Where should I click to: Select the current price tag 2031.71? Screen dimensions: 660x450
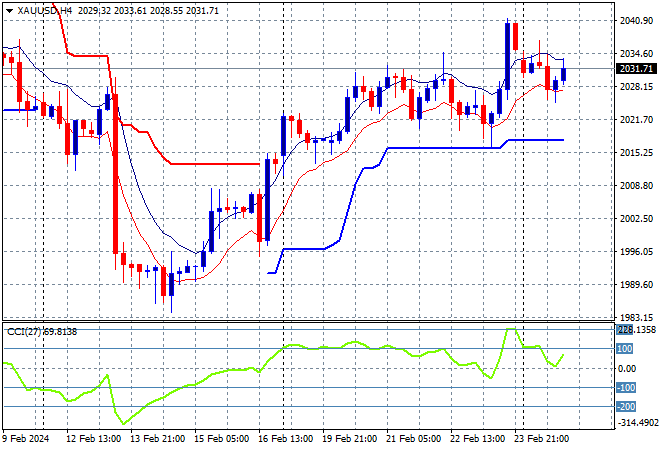click(x=636, y=69)
